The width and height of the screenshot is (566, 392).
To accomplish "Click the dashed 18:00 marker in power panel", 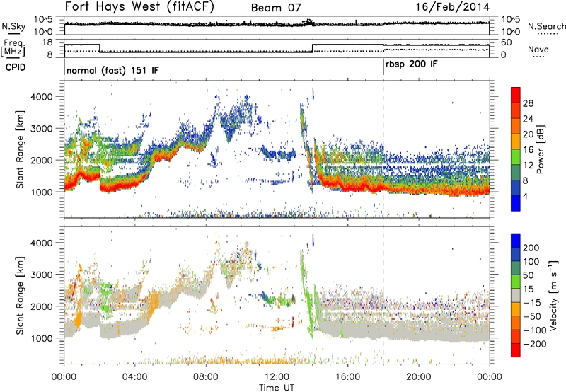I will (383, 149).
